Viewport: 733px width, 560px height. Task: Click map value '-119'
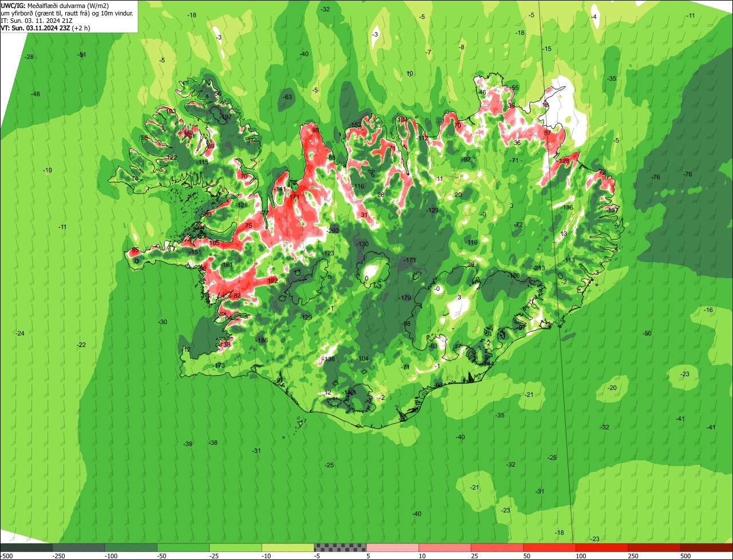[471, 243]
